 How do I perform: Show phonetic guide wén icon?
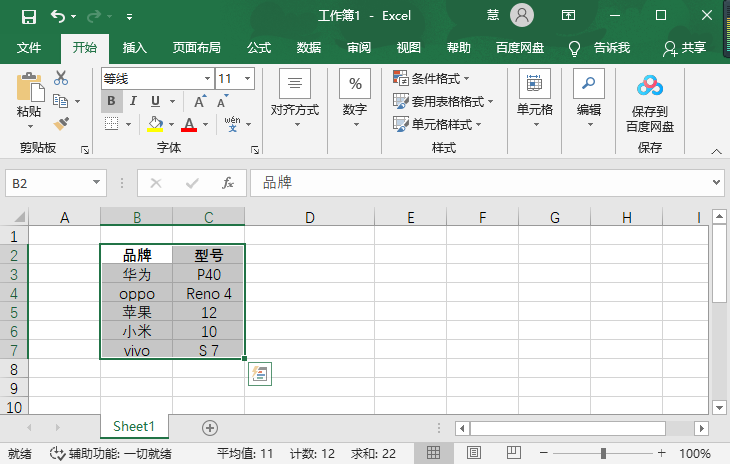click(x=232, y=124)
